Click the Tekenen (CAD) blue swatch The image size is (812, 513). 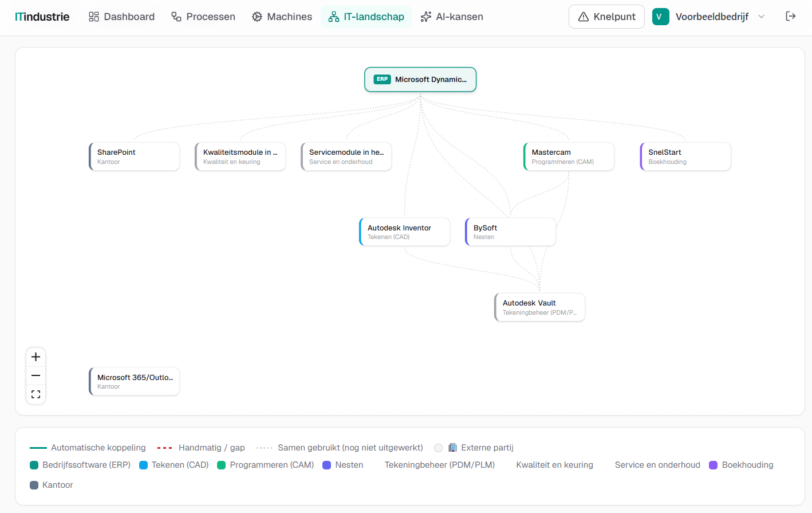tap(143, 465)
